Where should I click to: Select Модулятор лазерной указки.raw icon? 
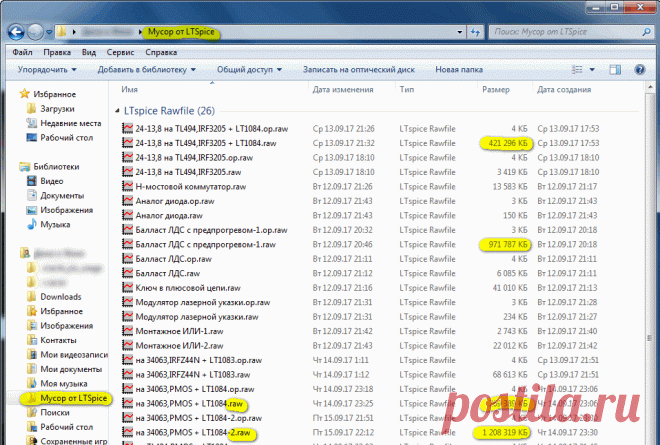(x=128, y=317)
